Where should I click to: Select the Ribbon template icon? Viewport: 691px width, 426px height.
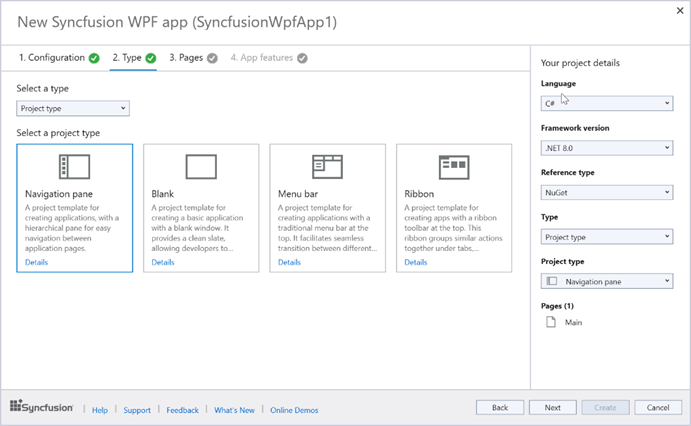[453, 166]
